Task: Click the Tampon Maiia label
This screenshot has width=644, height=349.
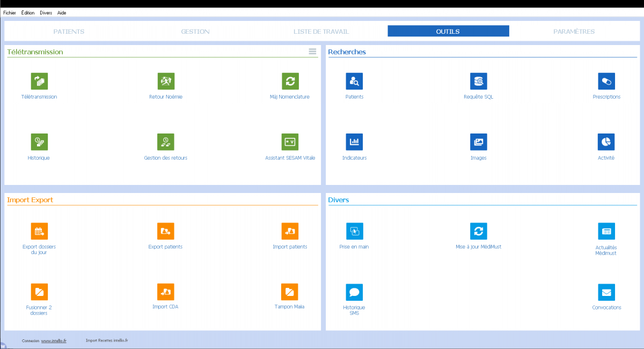Action: [290, 307]
